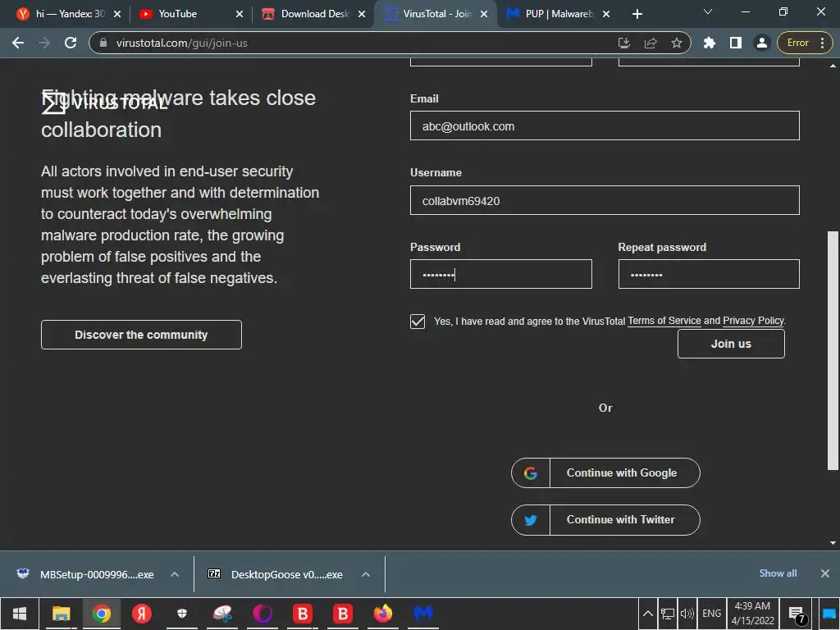Switch to the Download Desktop Goose tab
This screenshot has height=630, width=840.
click(315, 14)
